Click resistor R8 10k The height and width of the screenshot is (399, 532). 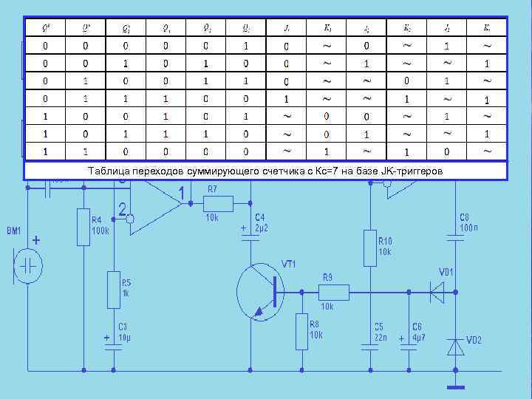(x=301, y=332)
